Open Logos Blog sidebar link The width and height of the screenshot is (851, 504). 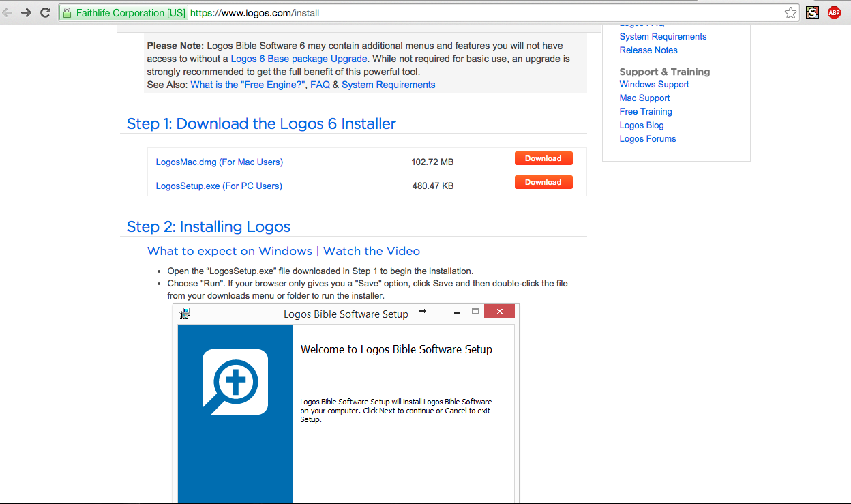point(642,125)
